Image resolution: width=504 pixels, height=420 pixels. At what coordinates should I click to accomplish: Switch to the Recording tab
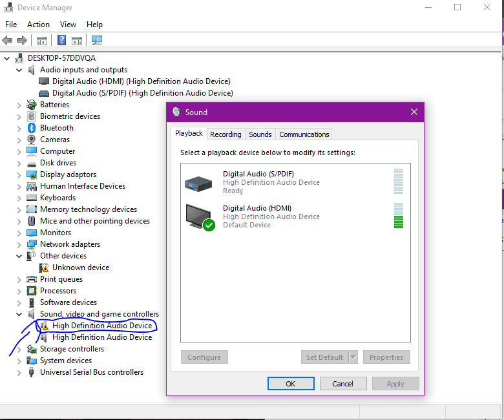[226, 134]
